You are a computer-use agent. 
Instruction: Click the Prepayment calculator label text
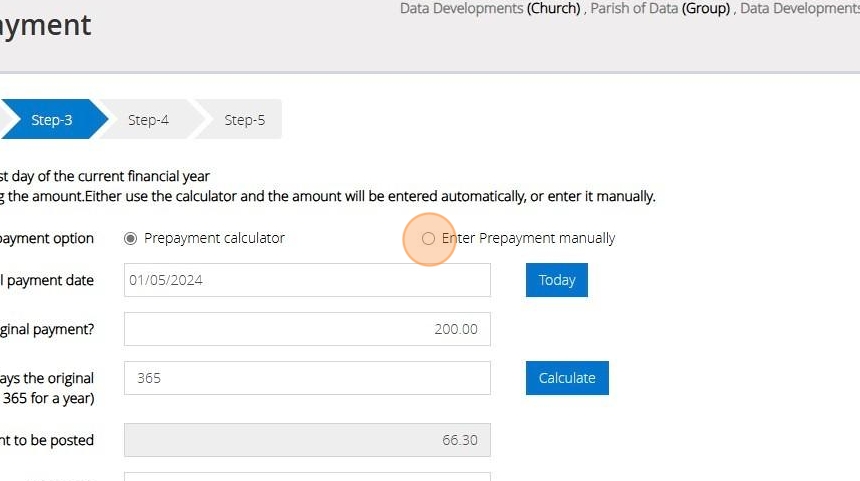point(214,238)
